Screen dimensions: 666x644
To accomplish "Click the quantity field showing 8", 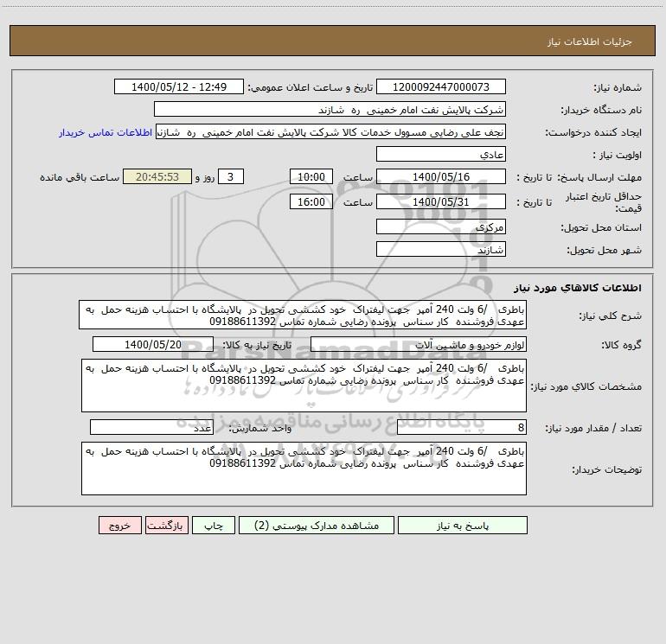I will point(461,428).
